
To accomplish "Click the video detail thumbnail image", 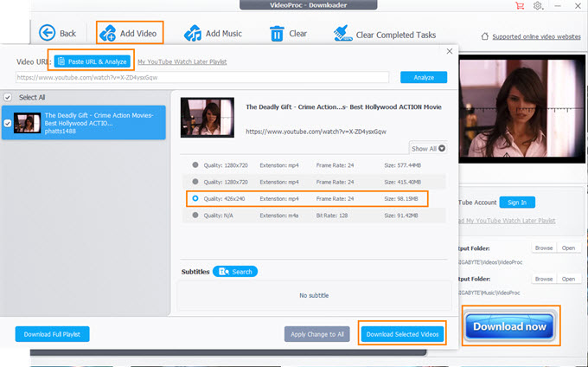I will pos(208,118).
